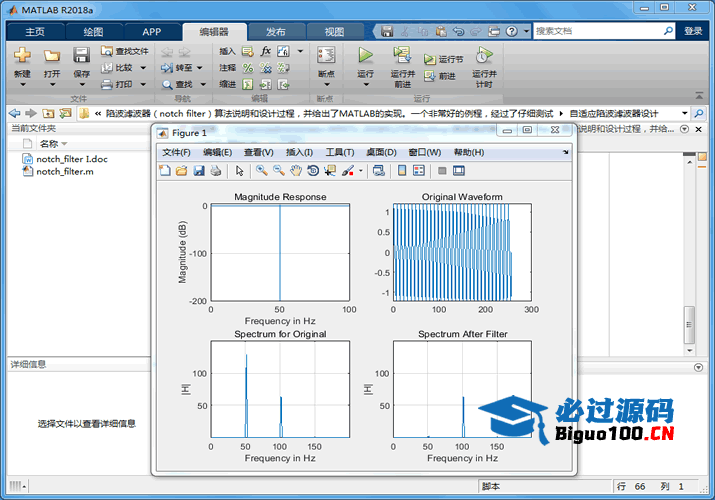Open File (文件) menu in Figure 1
Viewport: 715px width, 500px height.
tap(176, 152)
